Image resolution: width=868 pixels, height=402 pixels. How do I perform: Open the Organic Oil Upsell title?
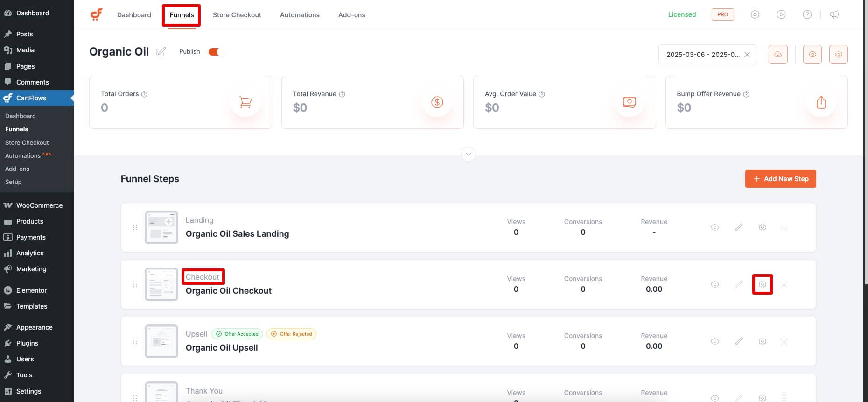(x=222, y=348)
